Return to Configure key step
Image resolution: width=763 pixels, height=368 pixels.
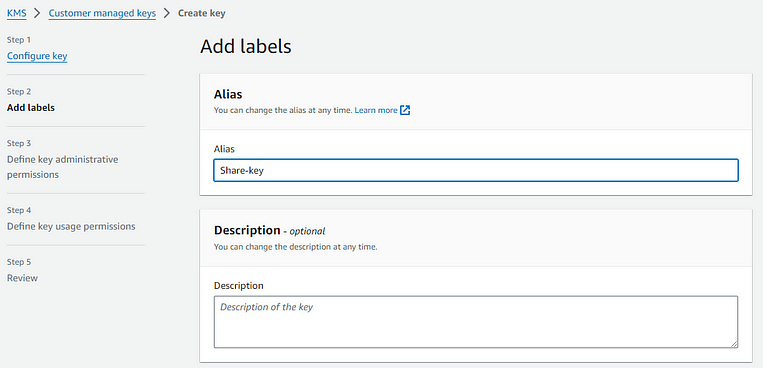37,56
